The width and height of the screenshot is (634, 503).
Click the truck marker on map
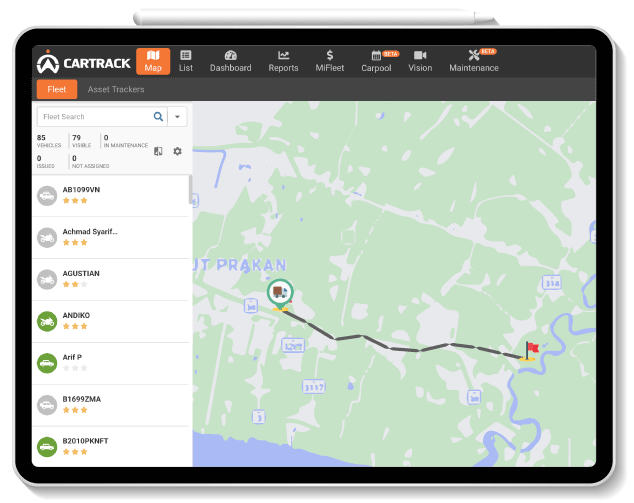280,294
